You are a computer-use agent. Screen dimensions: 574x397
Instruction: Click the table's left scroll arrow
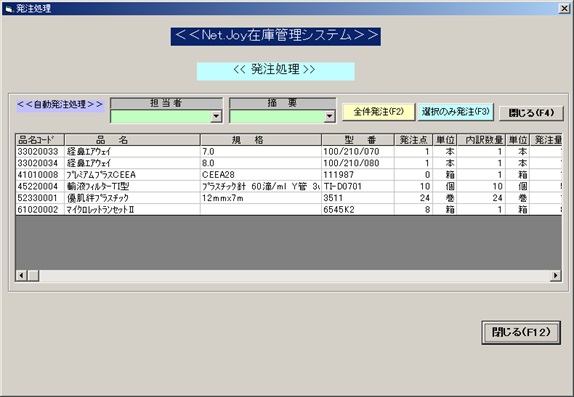21,275
